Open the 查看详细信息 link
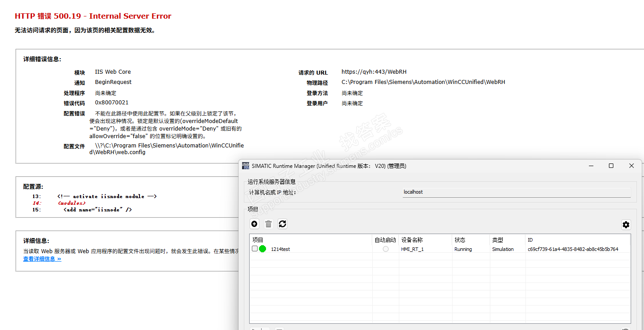 pos(42,259)
